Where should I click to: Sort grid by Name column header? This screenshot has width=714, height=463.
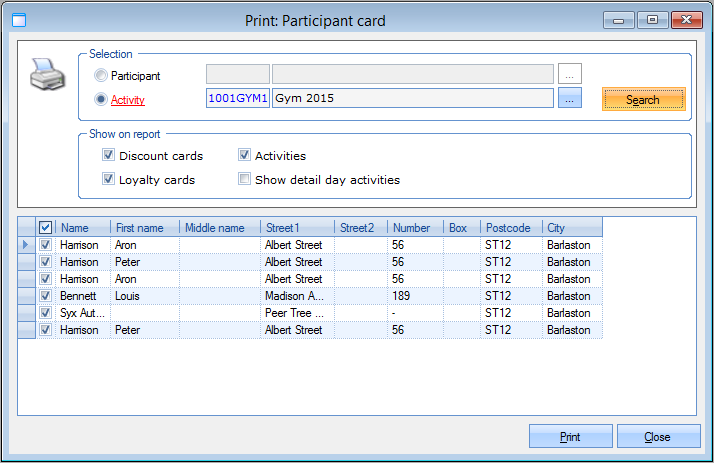tap(82, 228)
